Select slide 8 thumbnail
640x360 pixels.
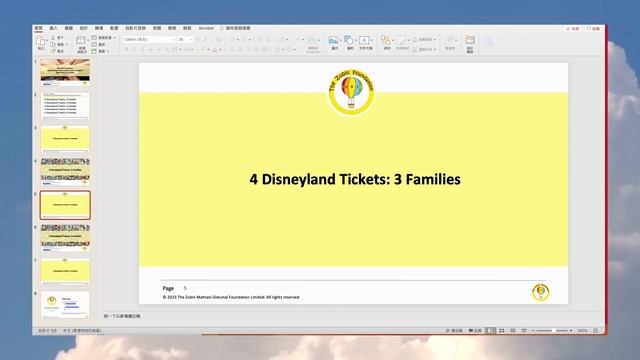point(65,304)
